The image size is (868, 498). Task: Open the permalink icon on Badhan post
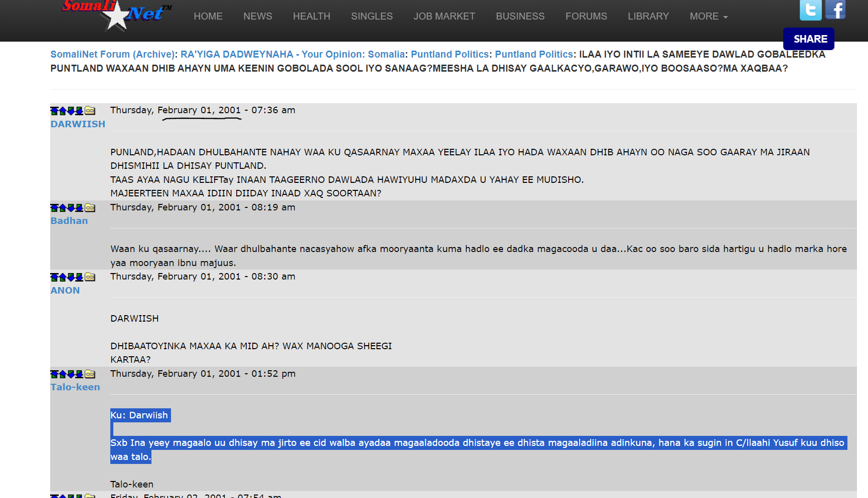click(90, 207)
